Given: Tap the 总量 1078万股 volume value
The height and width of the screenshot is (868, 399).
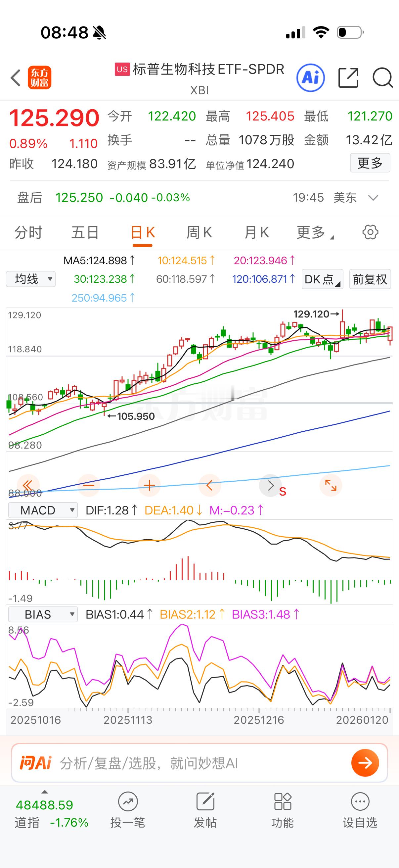Looking at the screenshot, I should click(250, 140).
